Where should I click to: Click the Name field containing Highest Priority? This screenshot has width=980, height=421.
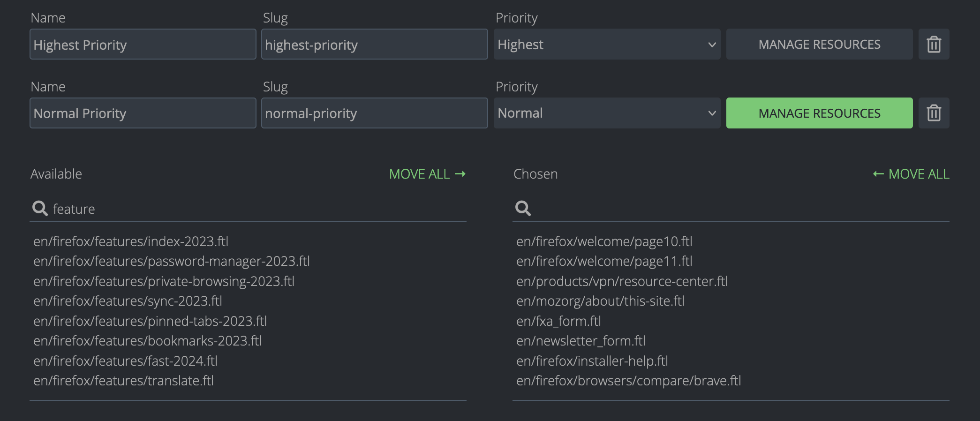pos(143,45)
